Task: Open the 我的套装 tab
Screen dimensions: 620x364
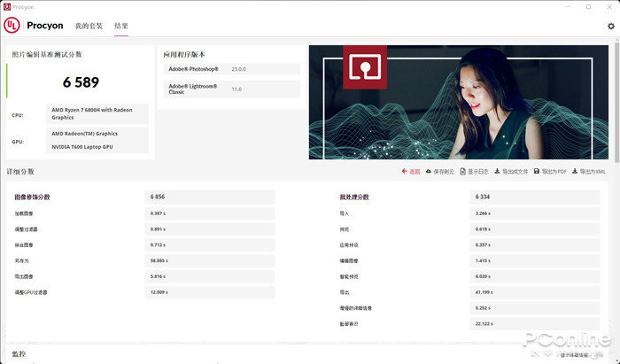Action: click(x=89, y=26)
